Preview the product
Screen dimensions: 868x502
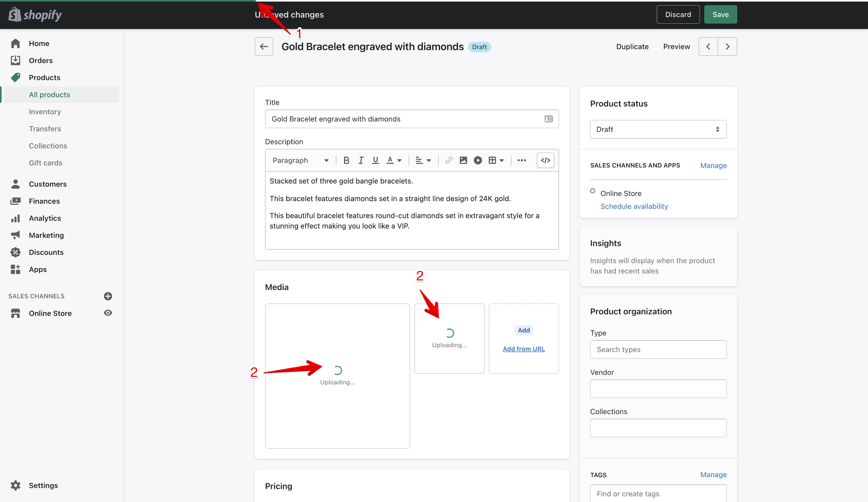[677, 46]
